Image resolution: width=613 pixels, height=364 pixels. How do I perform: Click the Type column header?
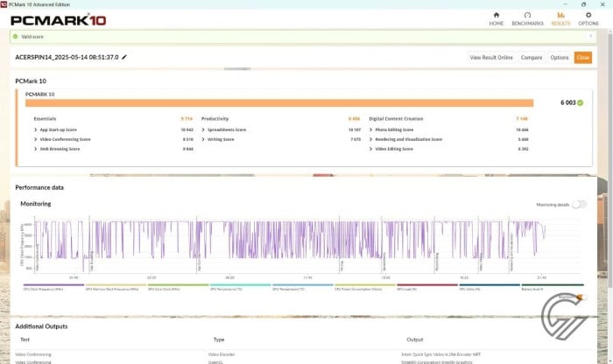219,339
